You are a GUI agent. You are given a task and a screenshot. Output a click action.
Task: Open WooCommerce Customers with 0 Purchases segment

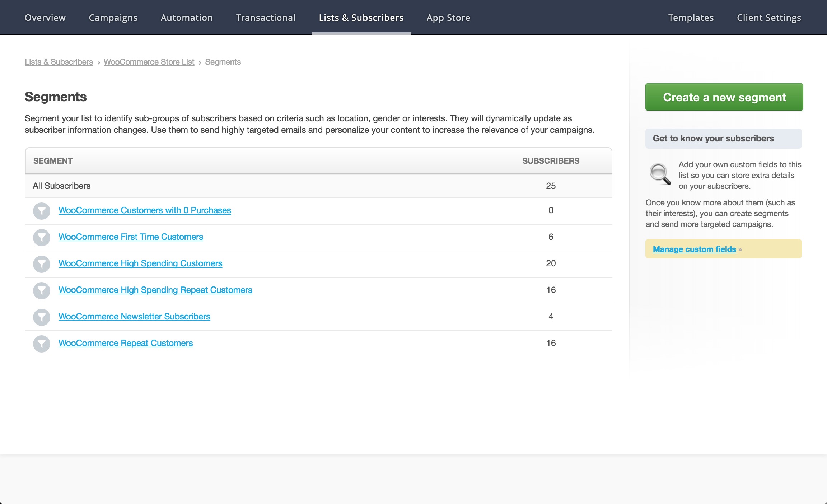(x=145, y=210)
